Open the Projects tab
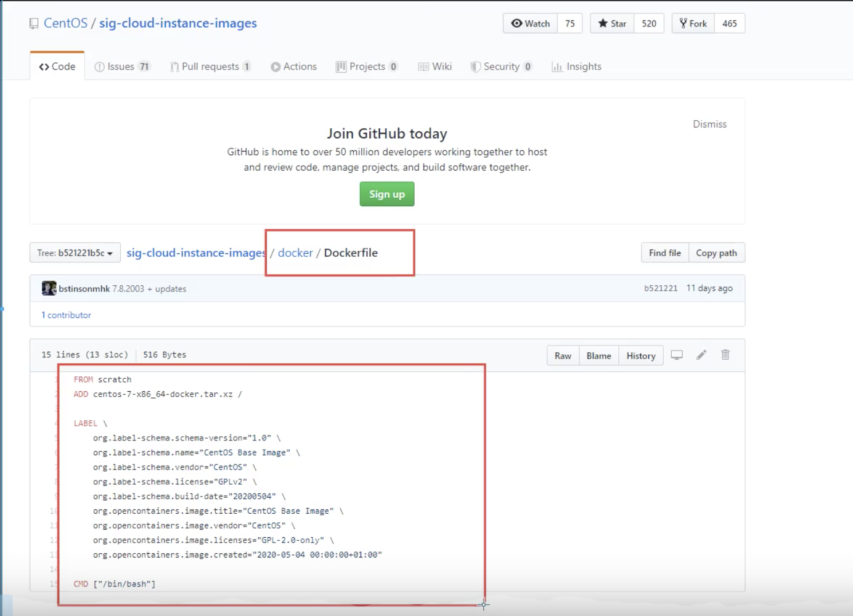853x616 pixels. [367, 67]
